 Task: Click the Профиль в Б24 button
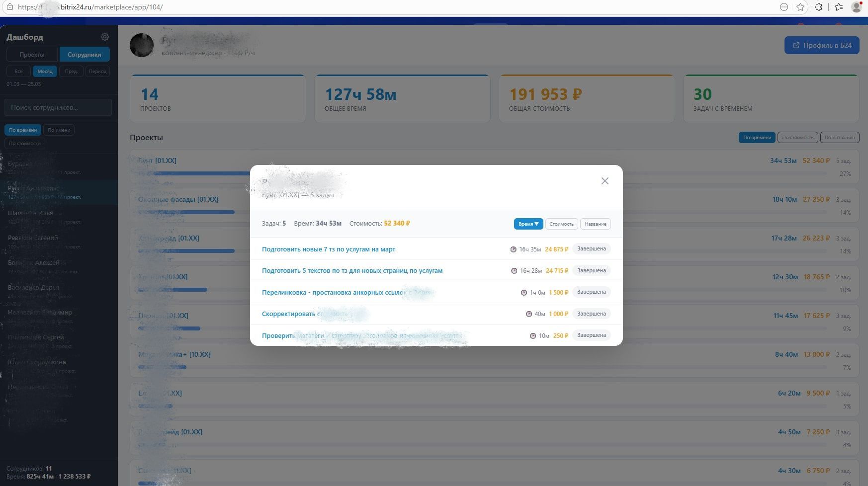click(821, 45)
